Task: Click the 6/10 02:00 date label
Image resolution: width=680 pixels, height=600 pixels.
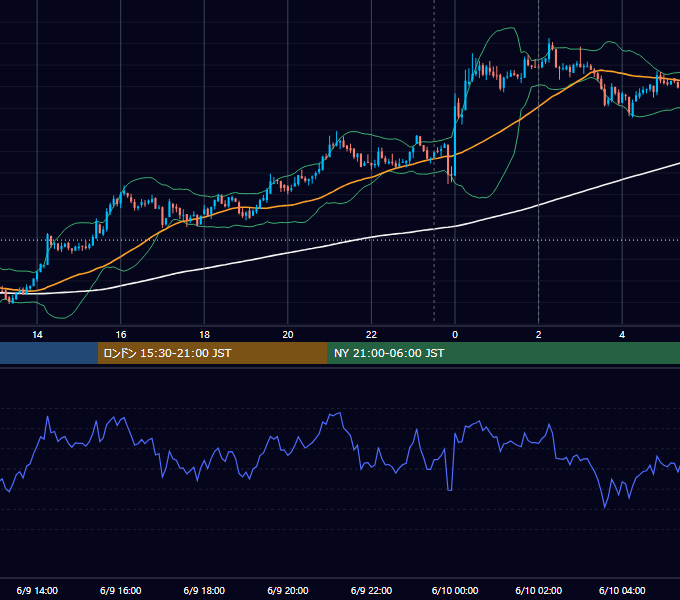Action: click(539, 590)
